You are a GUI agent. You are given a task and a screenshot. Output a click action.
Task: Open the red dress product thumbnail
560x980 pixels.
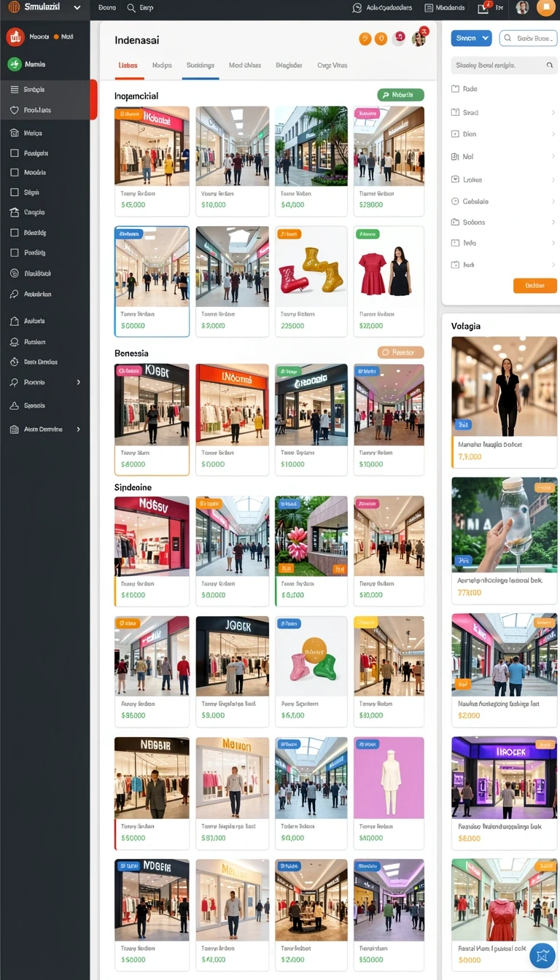tap(389, 265)
